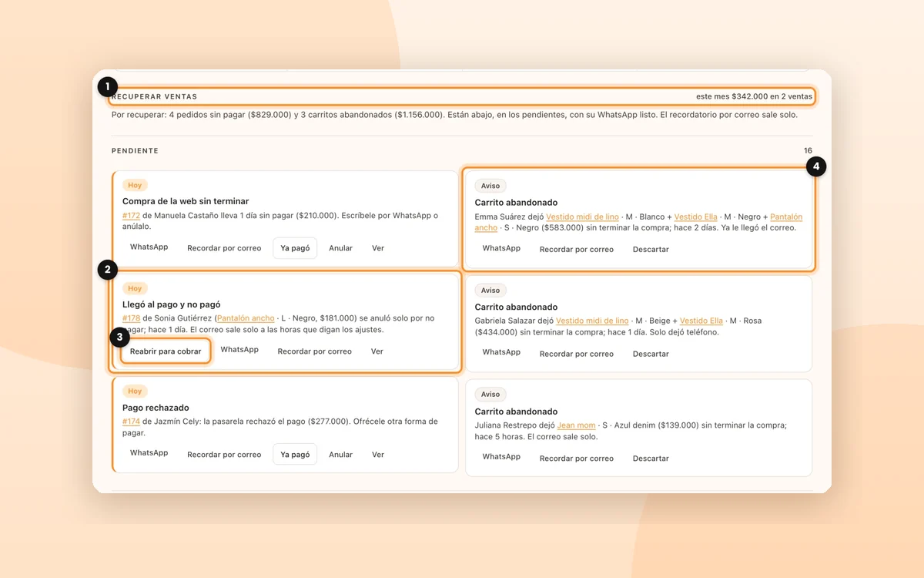The image size is (924, 578).
Task: Click the 'Por recuperar: 4 pedidos sin pagar' summary text
Action: point(454,116)
